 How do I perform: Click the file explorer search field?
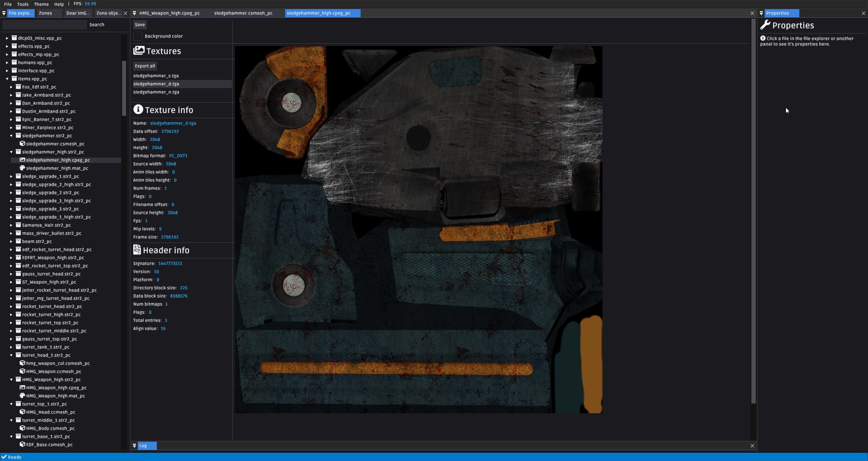click(45, 25)
